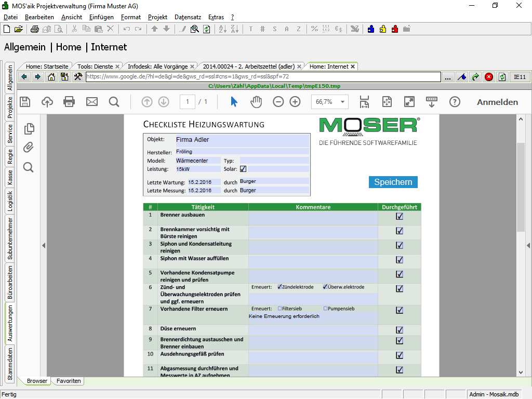Print the PDF document
This screenshot has height=399, width=532.
point(69,102)
